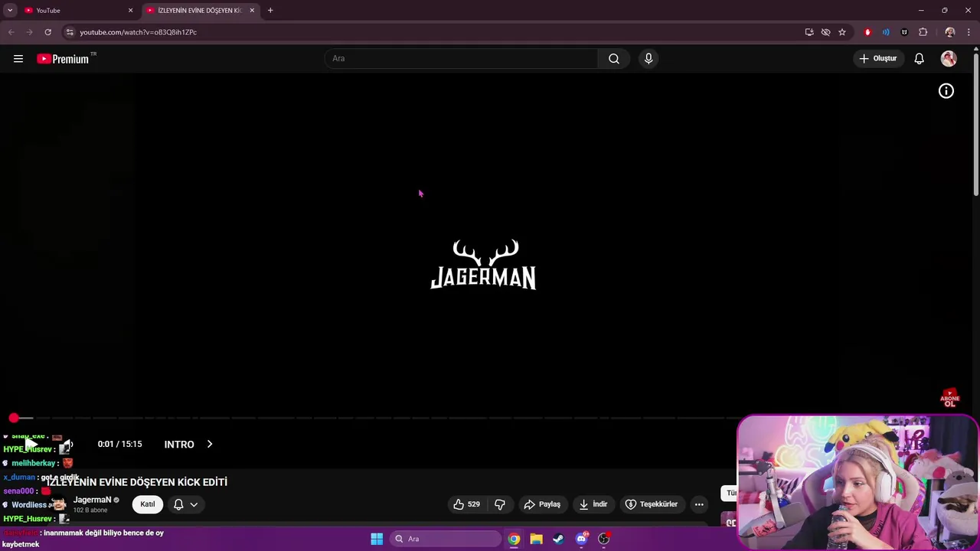Click the Oluştur create button

pos(878,59)
